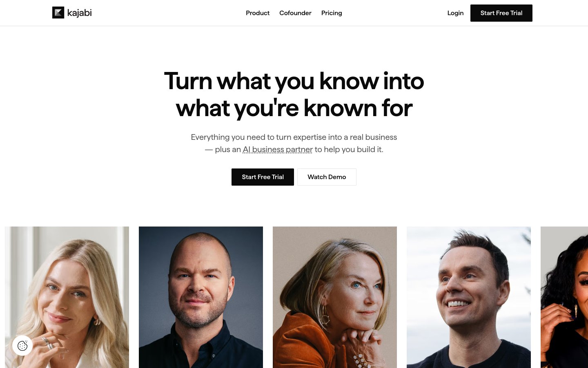Select the smiling dark-haired man's portrait
The width and height of the screenshot is (588, 368).
click(469, 297)
